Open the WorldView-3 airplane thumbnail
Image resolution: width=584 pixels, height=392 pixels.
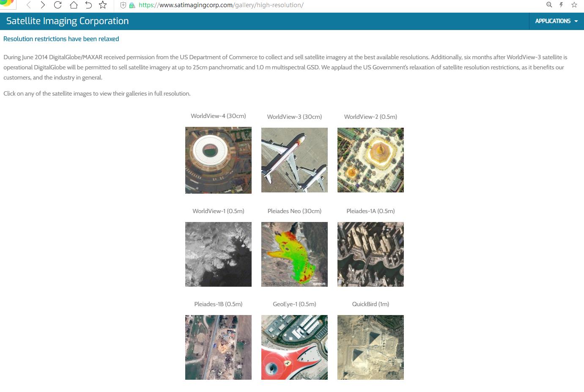294,160
